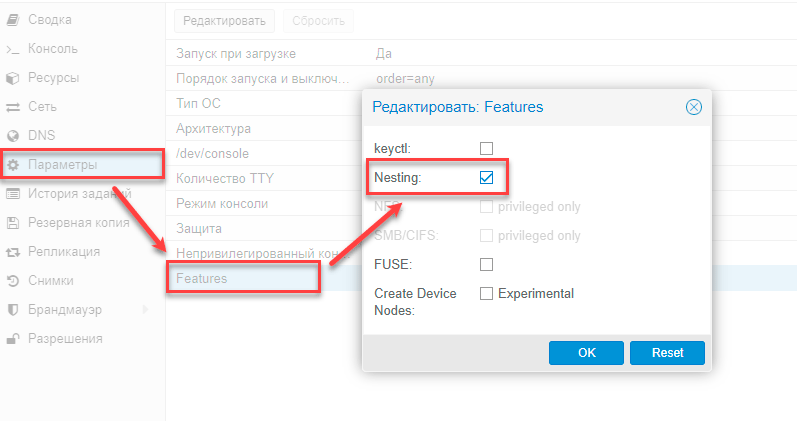Viewport: 797px width, 421px height.
Task: Open the Консоль console icon
Action: click(13, 49)
